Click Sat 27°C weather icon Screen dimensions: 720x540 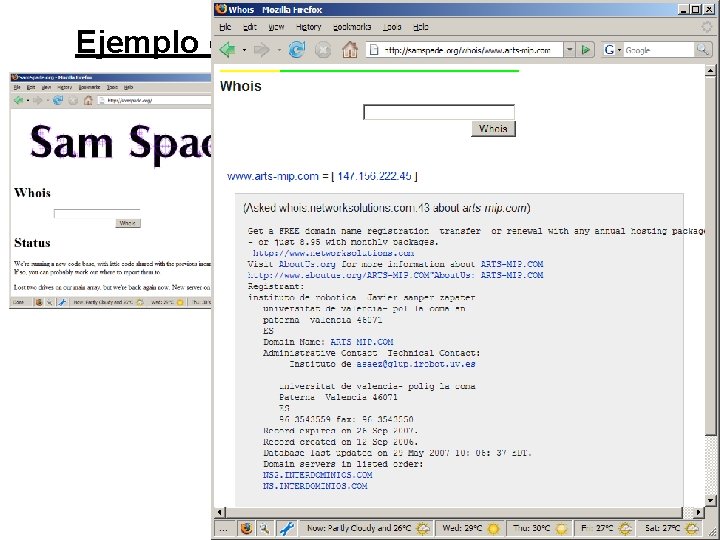pyautogui.click(x=692, y=529)
